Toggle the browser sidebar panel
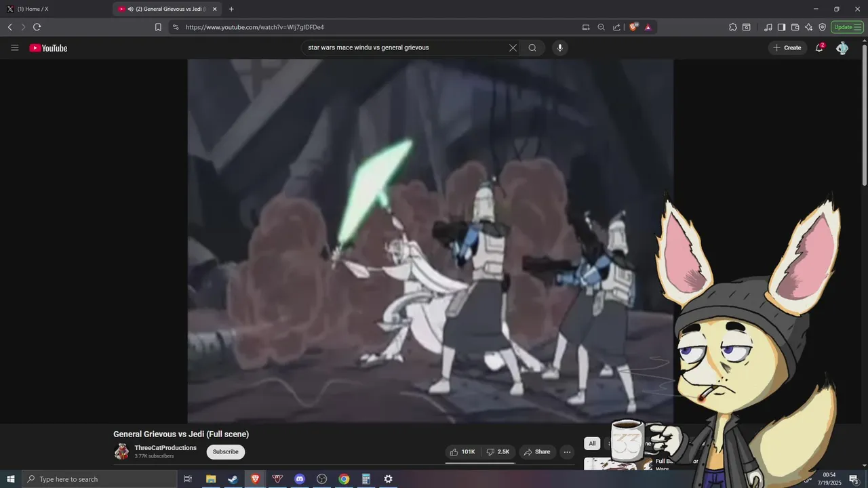Viewport: 868px width, 488px height. [781, 27]
